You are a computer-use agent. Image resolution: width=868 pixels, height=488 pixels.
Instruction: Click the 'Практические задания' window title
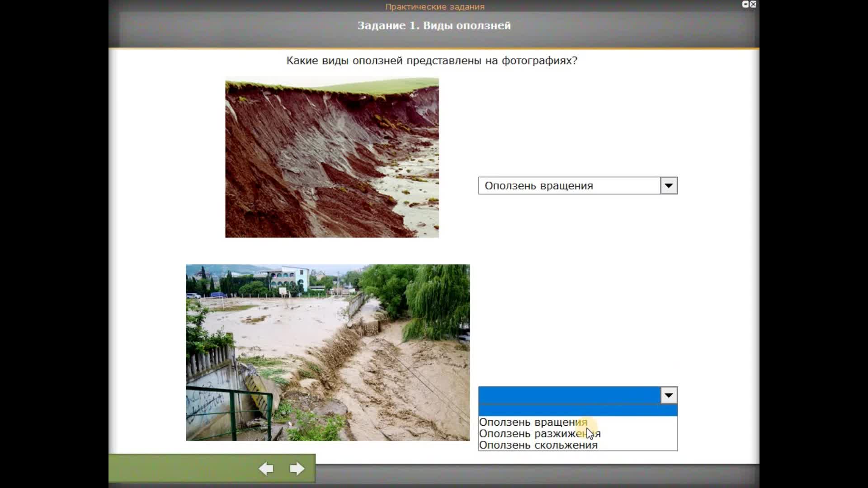(x=434, y=7)
